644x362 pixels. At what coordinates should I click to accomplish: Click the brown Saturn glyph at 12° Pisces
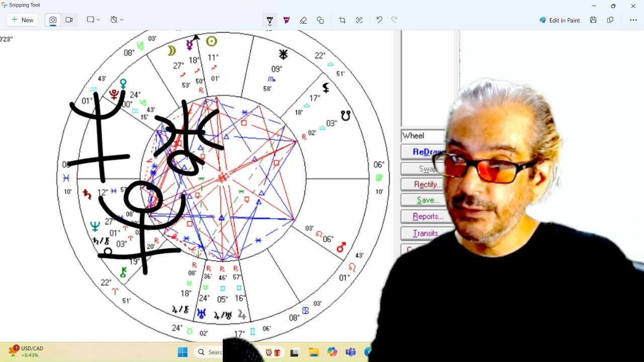pyautogui.click(x=88, y=193)
